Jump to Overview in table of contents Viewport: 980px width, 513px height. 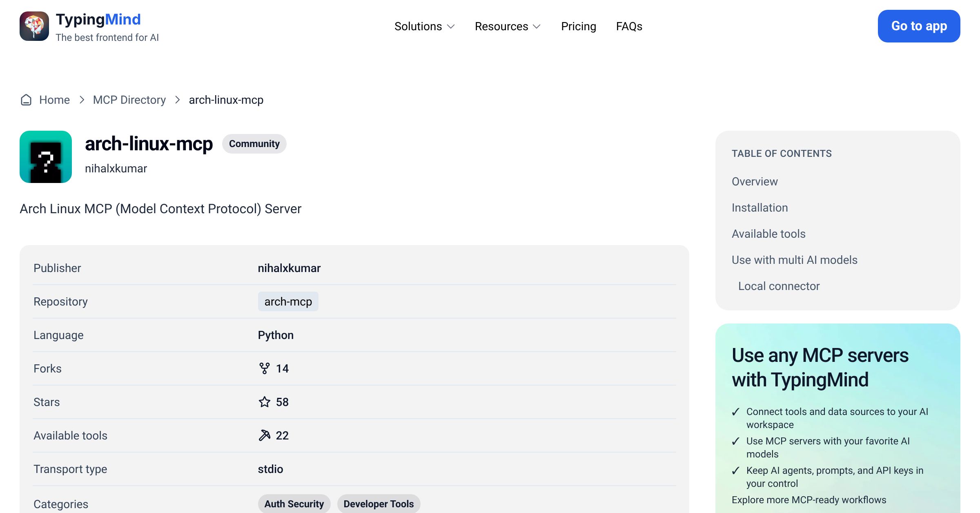click(x=755, y=181)
